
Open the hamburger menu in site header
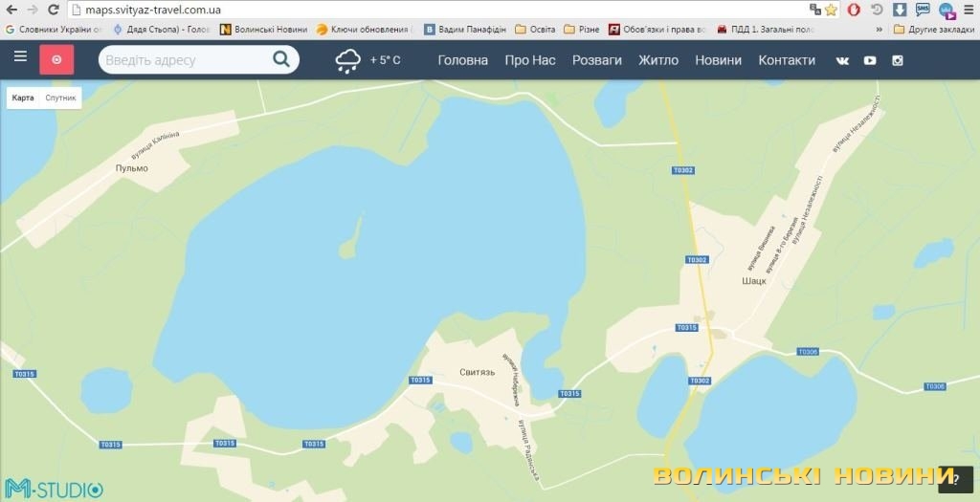point(20,58)
